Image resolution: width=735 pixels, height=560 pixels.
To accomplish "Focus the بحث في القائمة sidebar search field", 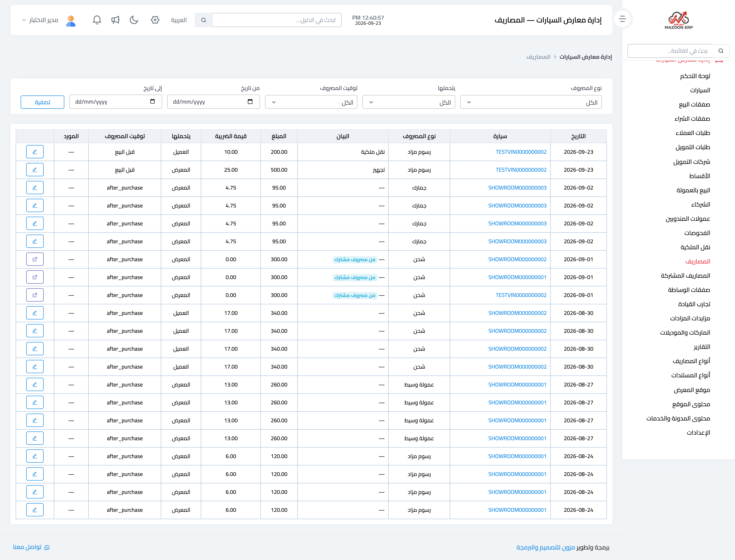I will coord(671,51).
